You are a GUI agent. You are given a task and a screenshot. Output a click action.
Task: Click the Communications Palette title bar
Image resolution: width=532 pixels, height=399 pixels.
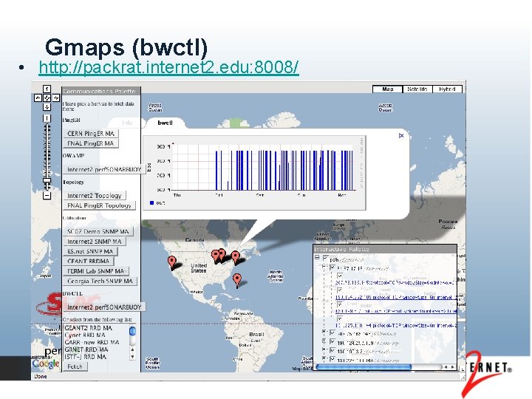click(101, 91)
